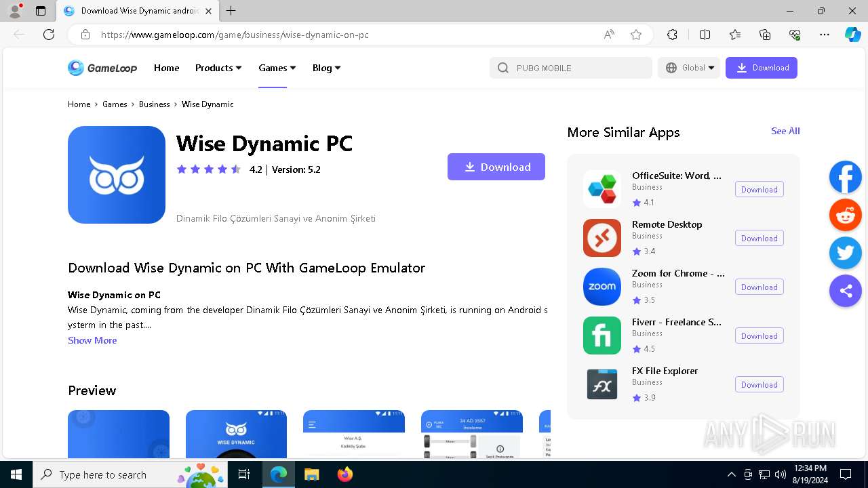Select Home in the breadcrumb

point(79,104)
